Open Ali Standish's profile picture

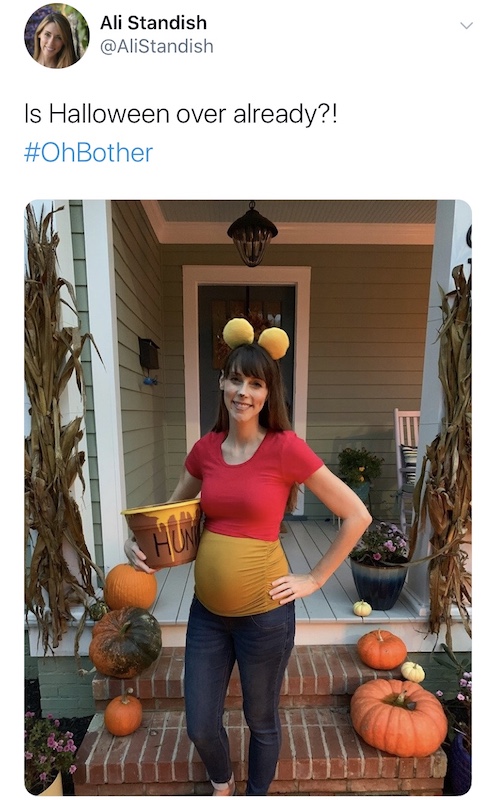pyautogui.click(x=57, y=36)
